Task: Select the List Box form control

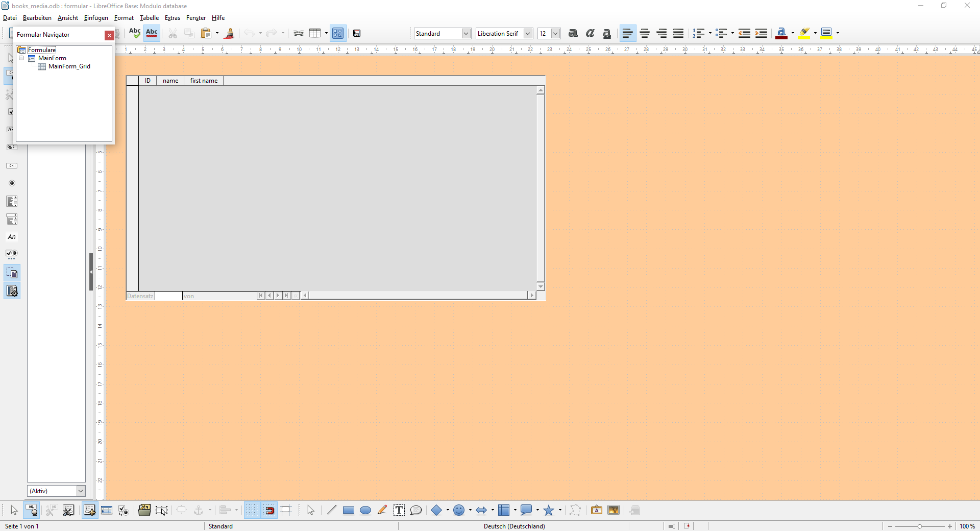Action: [x=12, y=201]
